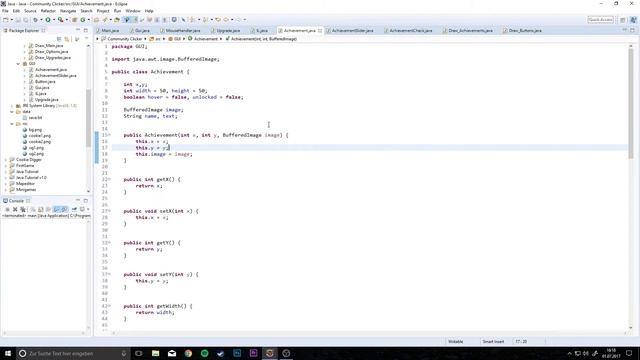Click Remove Launch X icon in Console
Viewport: 640px width, 360px height.
15,209
